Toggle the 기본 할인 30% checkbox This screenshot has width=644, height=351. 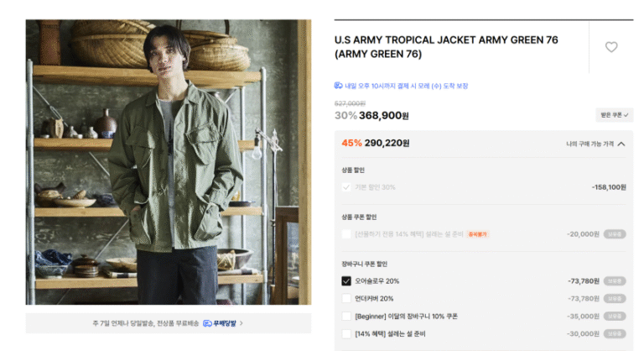coord(346,187)
